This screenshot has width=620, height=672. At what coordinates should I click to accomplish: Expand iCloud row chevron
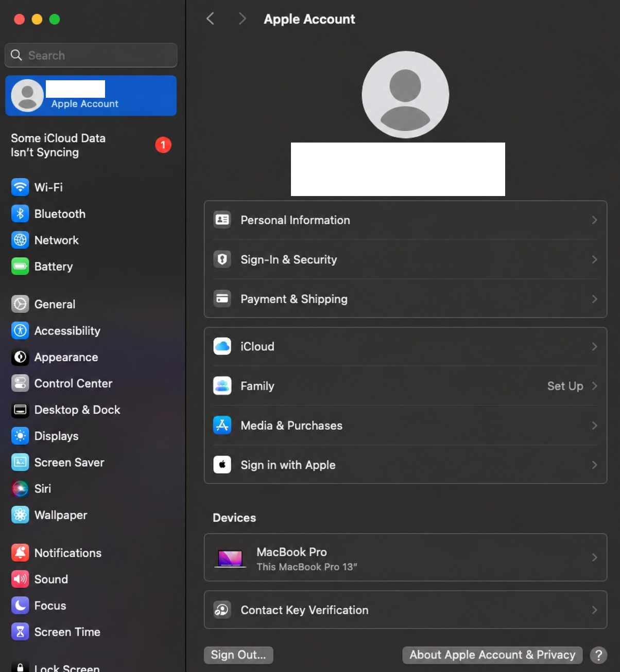pos(594,346)
